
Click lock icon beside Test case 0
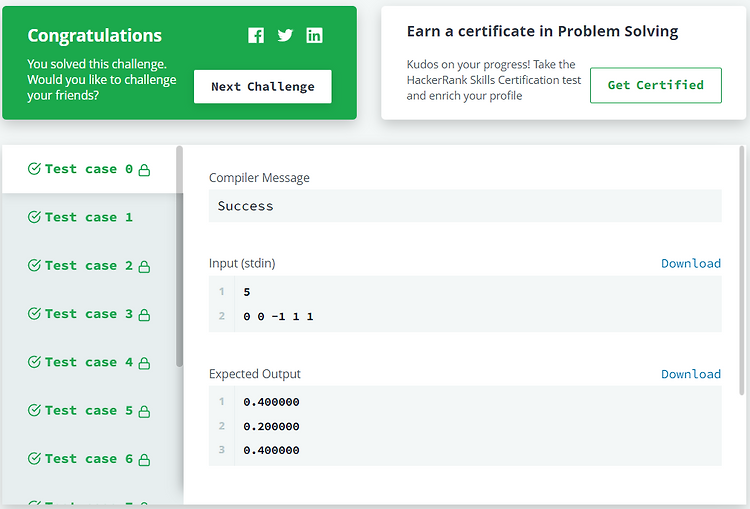point(144,170)
